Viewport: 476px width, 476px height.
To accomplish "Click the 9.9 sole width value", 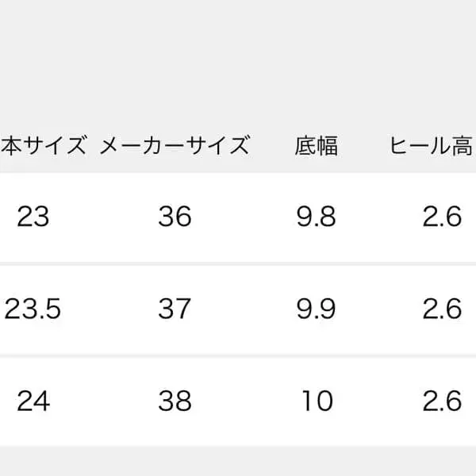I will pos(316,309).
